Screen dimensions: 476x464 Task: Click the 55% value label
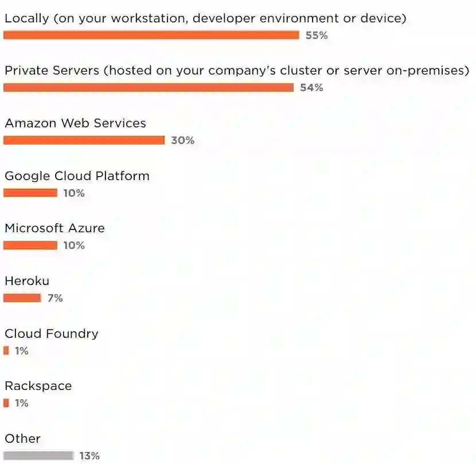click(317, 36)
